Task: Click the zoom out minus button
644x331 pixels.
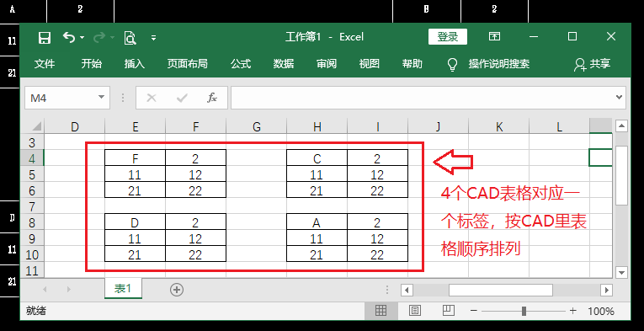Action: coord(474,312)
